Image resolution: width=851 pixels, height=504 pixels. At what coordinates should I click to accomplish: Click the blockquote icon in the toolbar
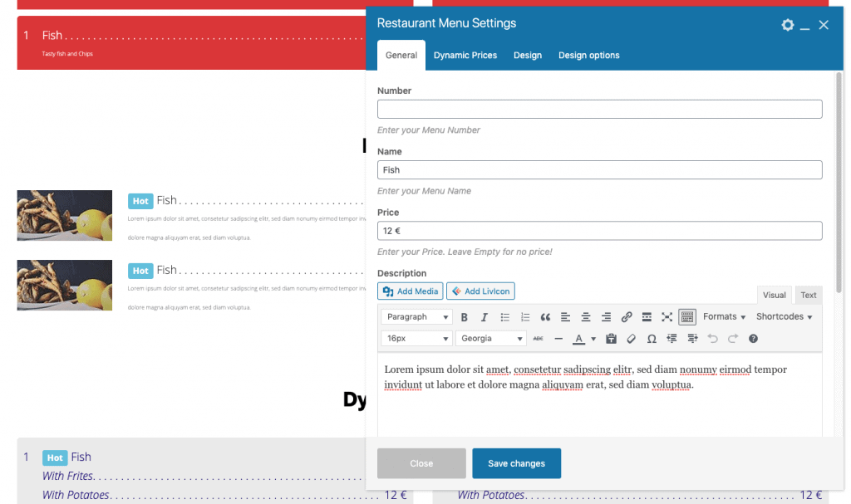[x=544, y=316]
